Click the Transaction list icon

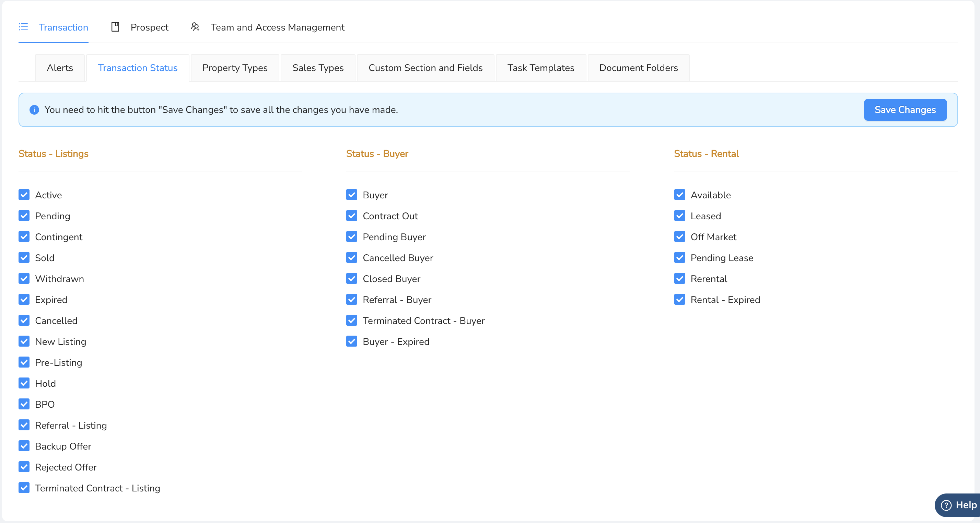tap(23, 27)
